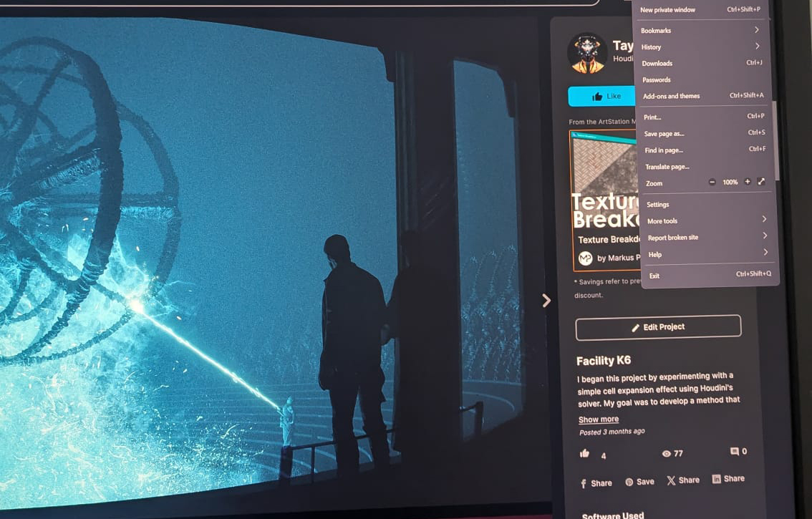This screenshot has width=812, height=519.
Task: Choose New private window in browser menu
Action: pyautogui.click(x=701, y=9)
